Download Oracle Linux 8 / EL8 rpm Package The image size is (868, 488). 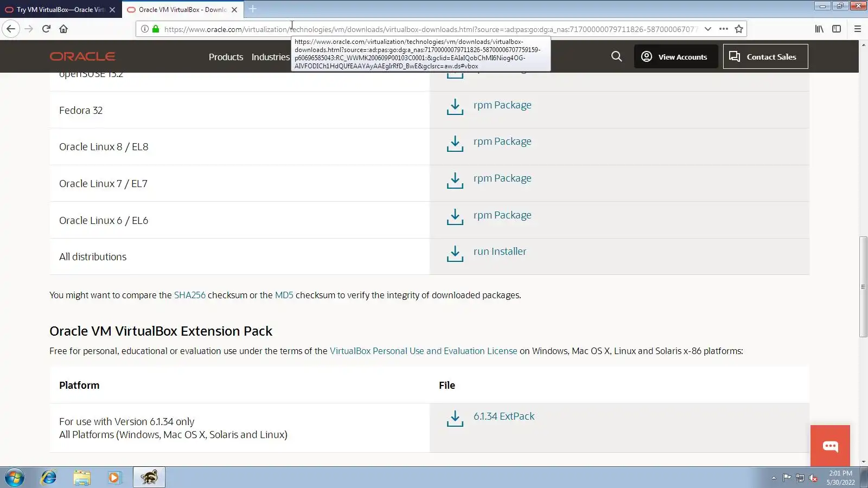pyautogui.click(x=502, y=142)
